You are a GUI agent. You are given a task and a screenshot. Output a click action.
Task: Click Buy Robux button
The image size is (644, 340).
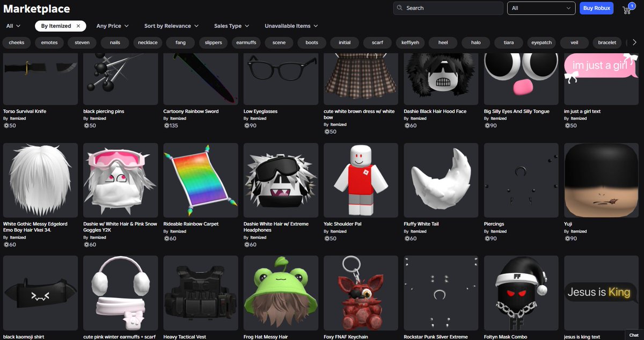(x=596, y=8)
